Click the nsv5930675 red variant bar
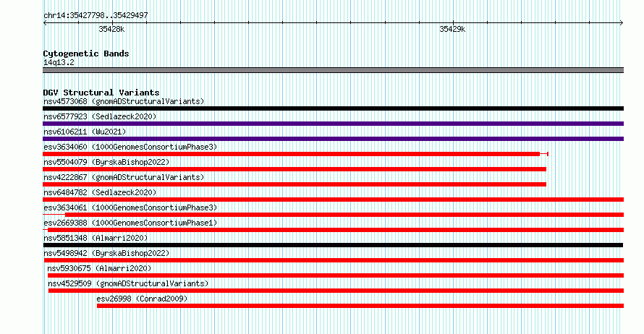The width and height of the screenshot is (644, 334). tap(336, 275)
